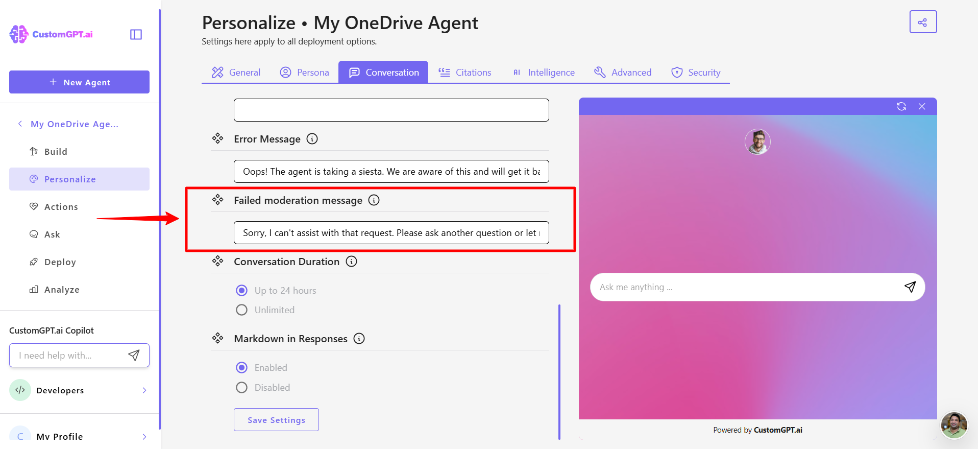Click the Developers code icon

20,390
